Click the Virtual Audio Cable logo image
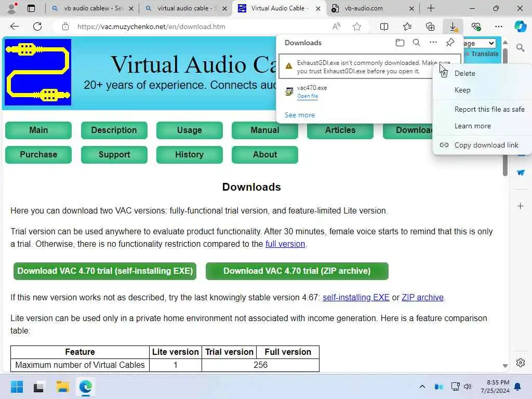Screen dimensions: 532x399 38,72
